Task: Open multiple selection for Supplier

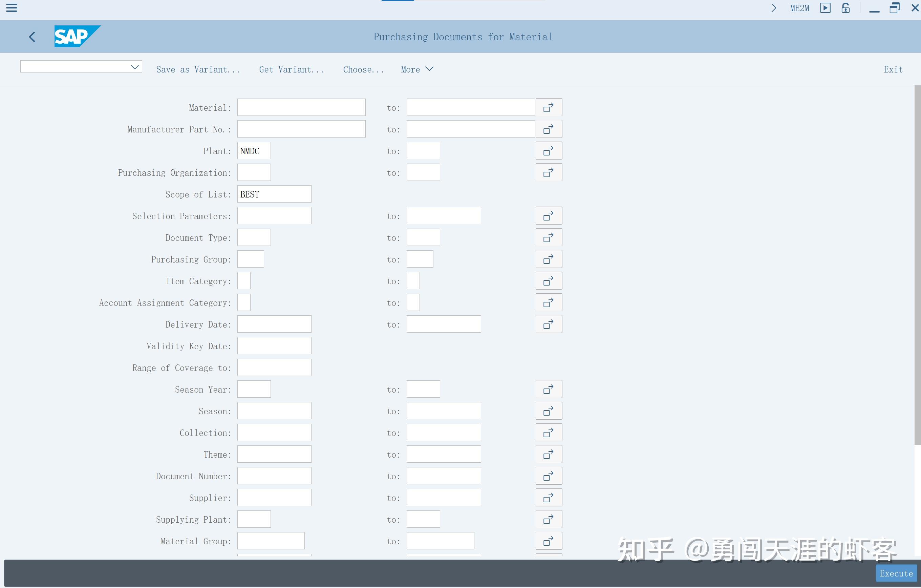Action: [x=549, y=497]
